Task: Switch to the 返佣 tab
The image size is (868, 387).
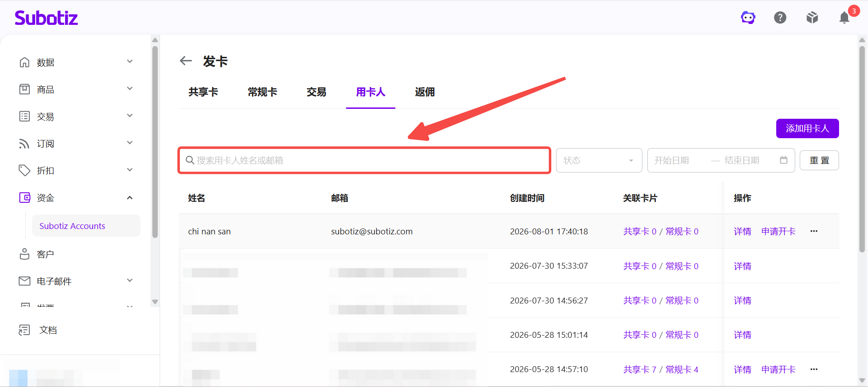Action: coord(425,92)
